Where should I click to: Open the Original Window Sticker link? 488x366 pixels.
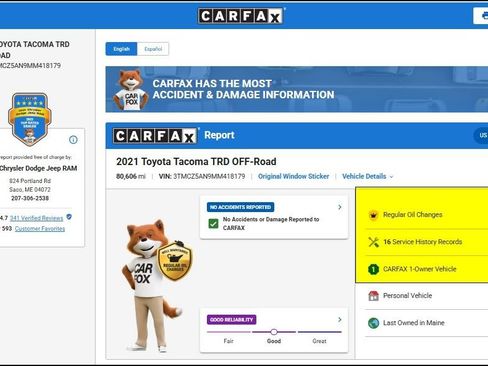293,176
